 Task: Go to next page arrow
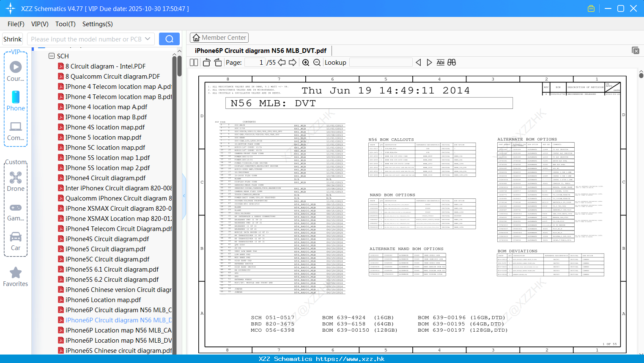click(x=293, y=62)
